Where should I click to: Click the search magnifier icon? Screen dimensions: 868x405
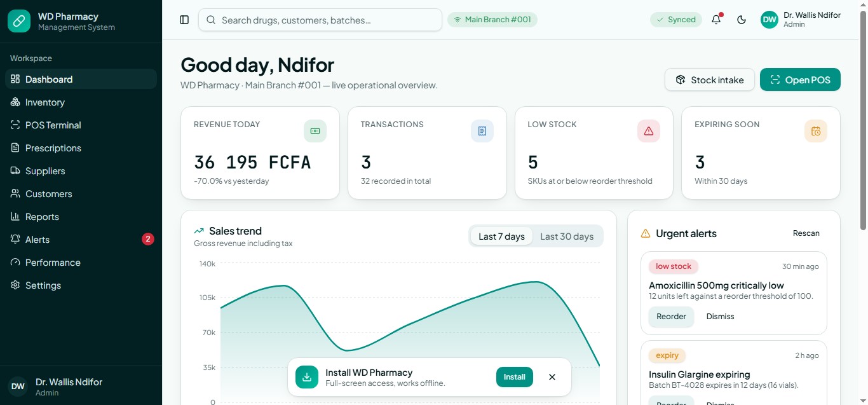click(x=211, y=20)
